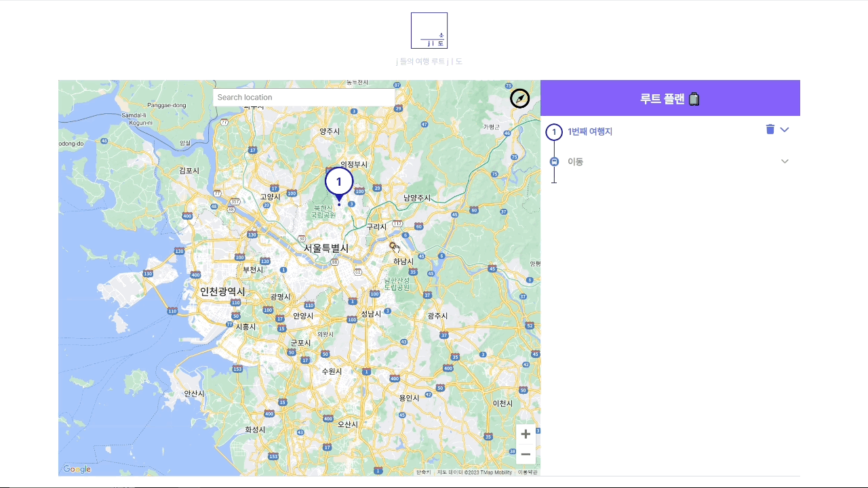
Task: Open the 단축키 keyboard shortcuts link
Action: click(423, 472)
